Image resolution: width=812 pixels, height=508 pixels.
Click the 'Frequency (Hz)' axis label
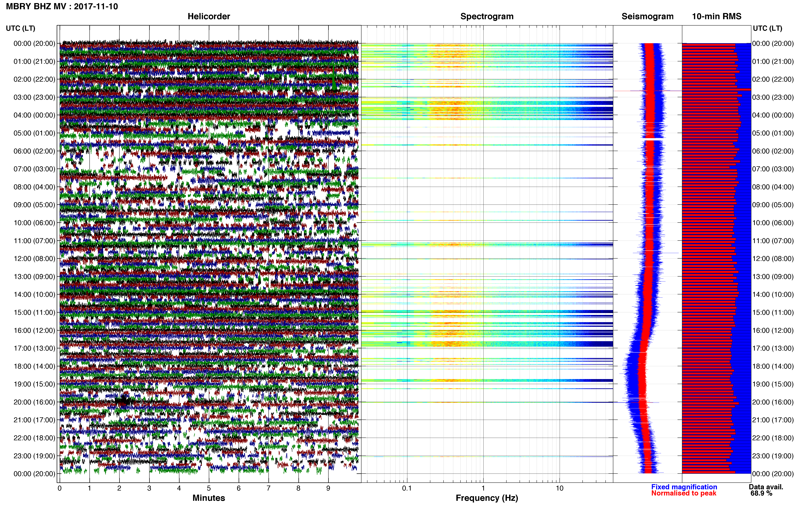(487, 498)
